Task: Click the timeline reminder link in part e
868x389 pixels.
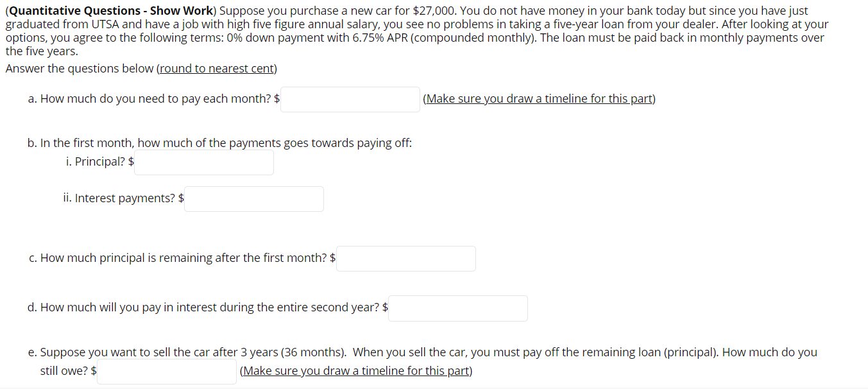Action: [355, 370]
